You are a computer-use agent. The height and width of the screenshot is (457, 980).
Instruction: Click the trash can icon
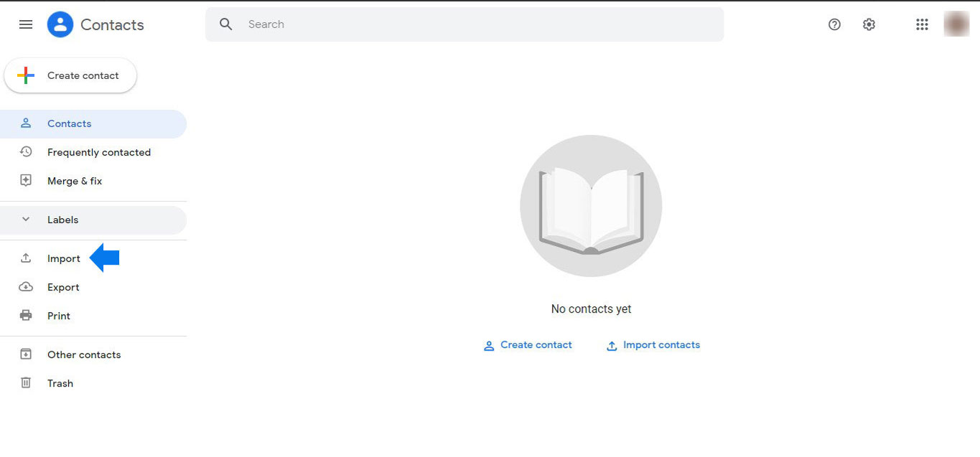click(x=26, y=383)
